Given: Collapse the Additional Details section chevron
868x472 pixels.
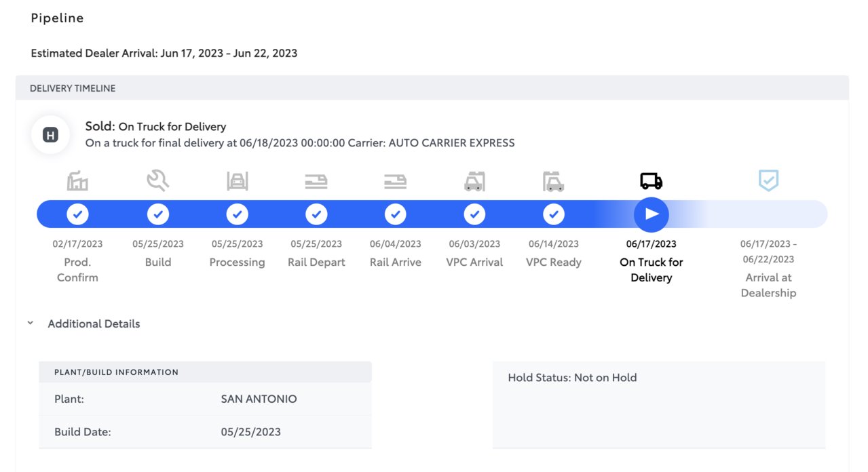Looking at the screenshot, I should tap(30, 323).
